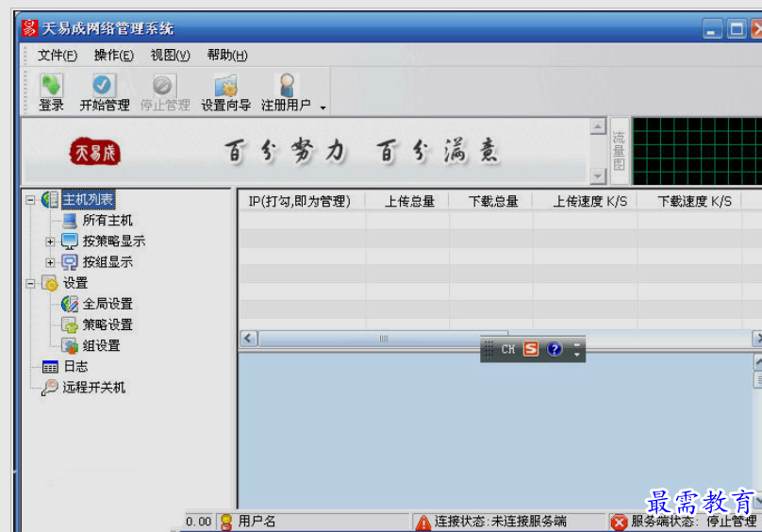This screenshot has height=532, width=762.
Task: Click the 开始管理 start management icon
Action: coord(104,86)
